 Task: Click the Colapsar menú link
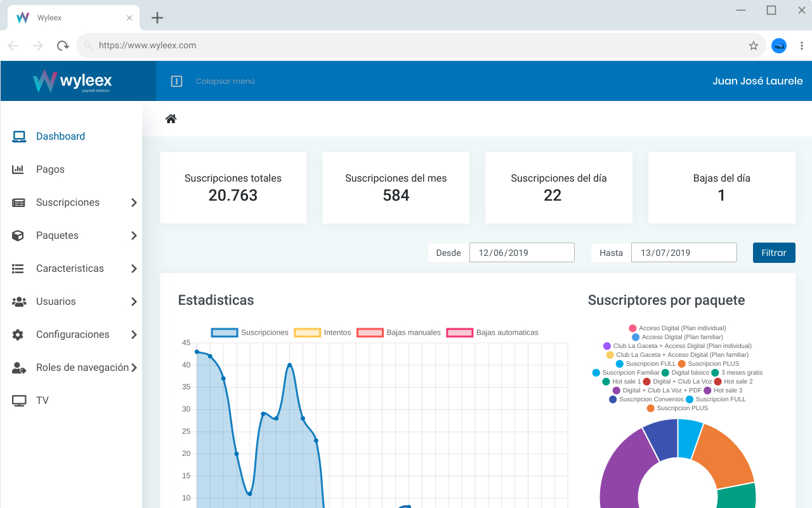coord(225,81)
